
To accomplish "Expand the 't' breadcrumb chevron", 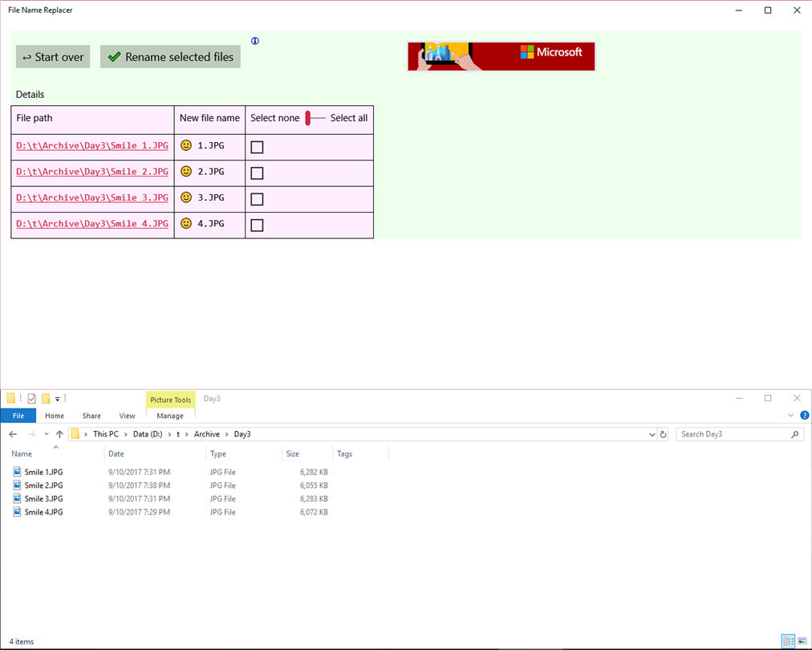I will pos(186,434).
